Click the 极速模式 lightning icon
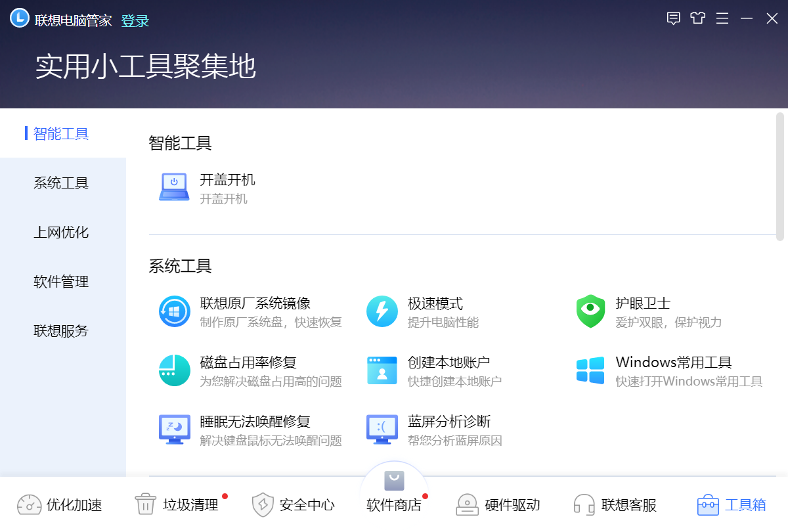The width and height of the screenshot is (788, 532). tap(382, 311)
